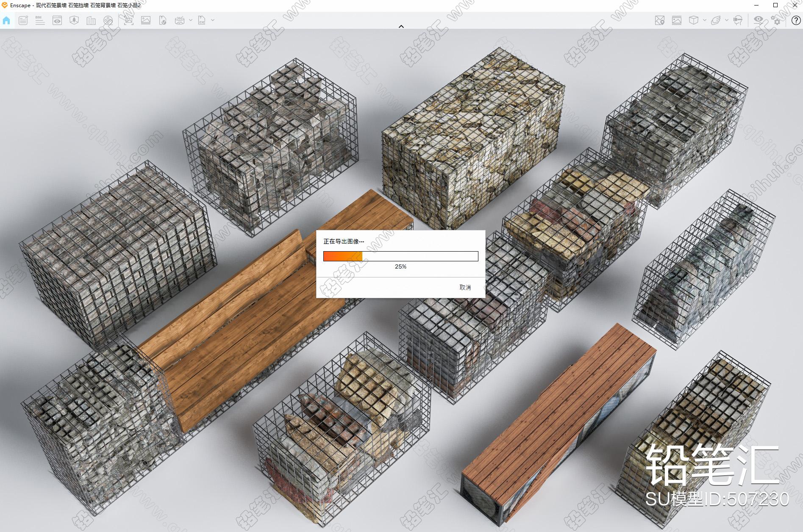
Task: Expand the panorama export dropdown arrow
Action: click(191, 20)
